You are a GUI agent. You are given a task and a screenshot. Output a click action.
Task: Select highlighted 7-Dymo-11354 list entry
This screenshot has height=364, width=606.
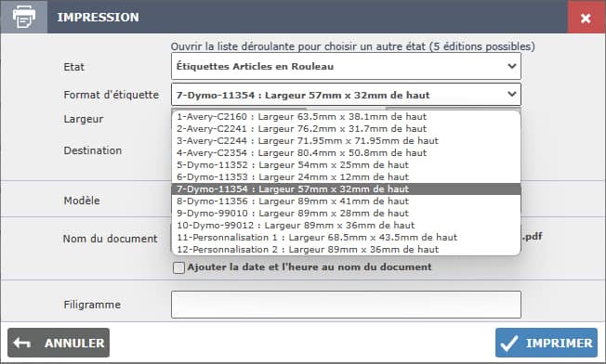coord(346,188)
